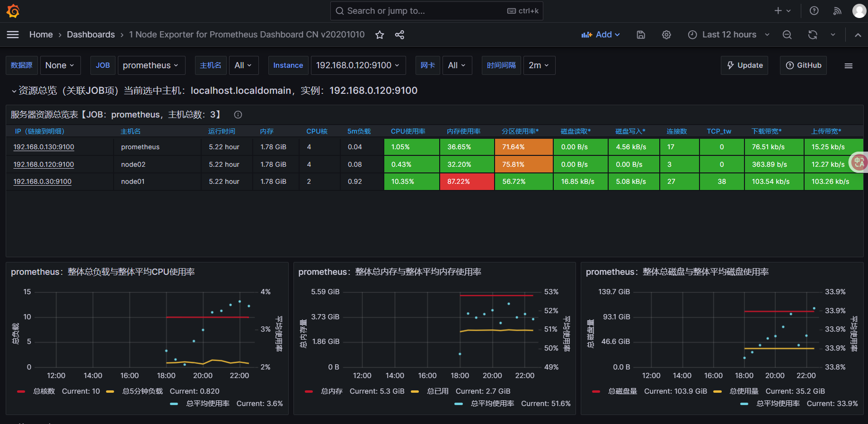Sort table by CPU使用率 column
The width and height of the screenshot is (868, 424).
pyautogui.click(x=408, y=131)
